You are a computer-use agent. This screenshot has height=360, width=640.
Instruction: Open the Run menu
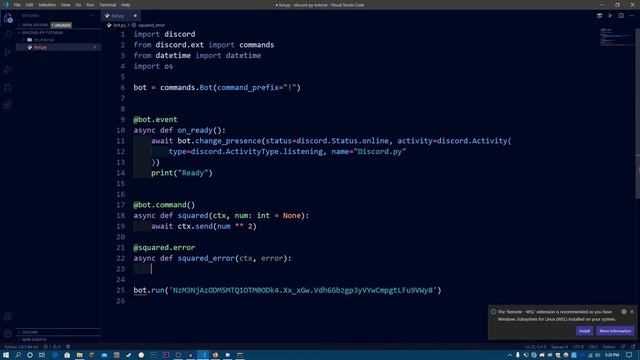90,5
